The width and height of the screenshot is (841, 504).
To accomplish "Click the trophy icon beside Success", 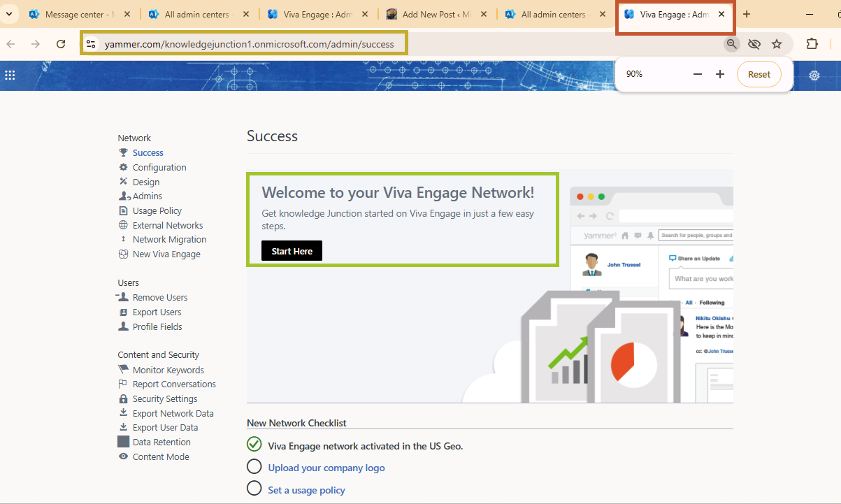I will 123,152.
